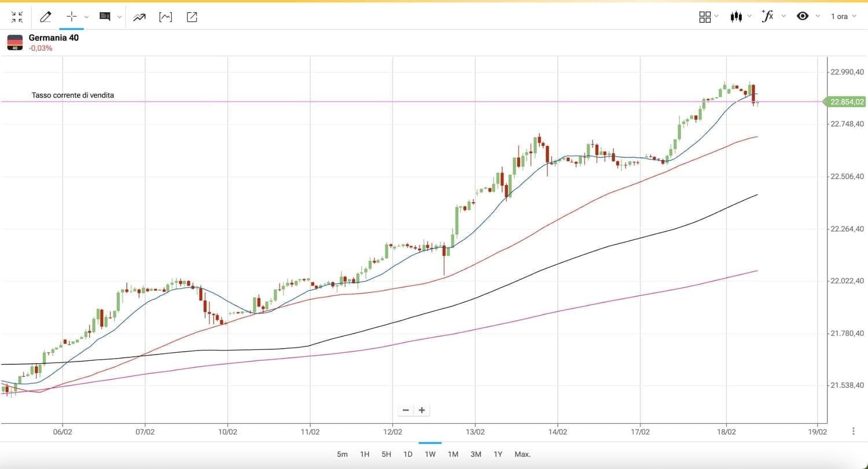The width and height of the screenshot is (868, 469).
Task: Zoom in with the plus button
Action: 422,410
